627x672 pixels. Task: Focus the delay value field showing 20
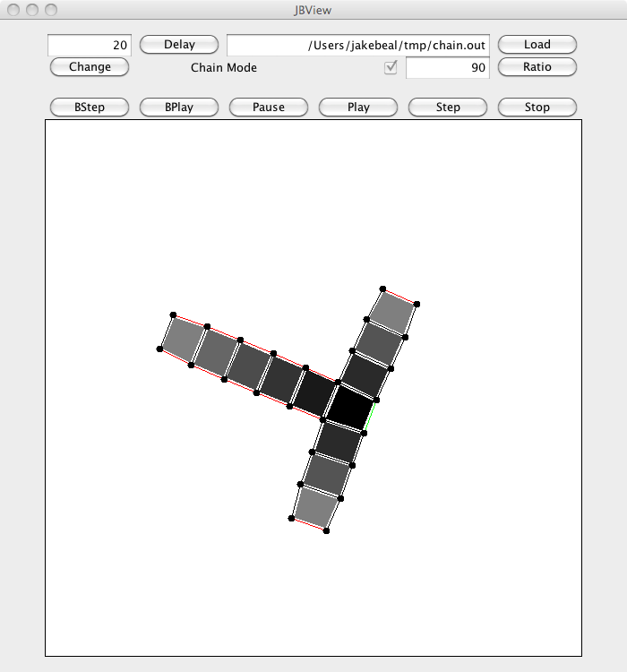pyautogui.click(x=90, y=45)
